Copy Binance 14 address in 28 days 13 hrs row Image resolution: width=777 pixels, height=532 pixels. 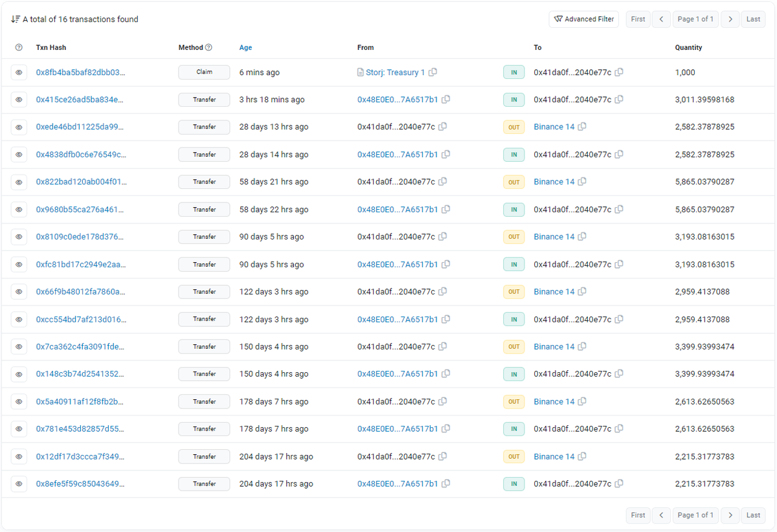582,127
